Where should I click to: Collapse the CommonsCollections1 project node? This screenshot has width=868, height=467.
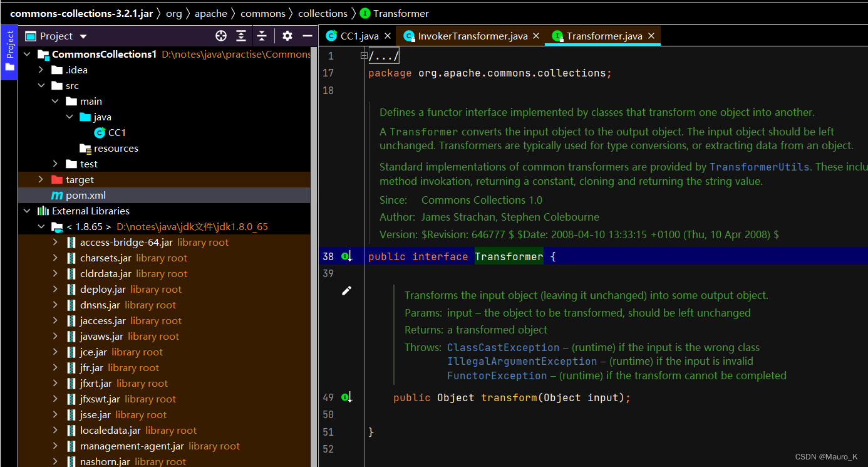click(x=27, y=55)
